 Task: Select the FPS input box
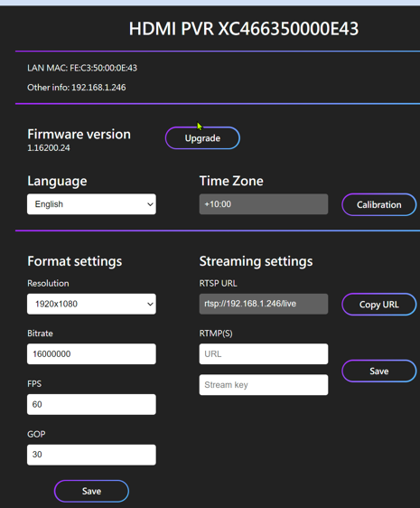91,404
